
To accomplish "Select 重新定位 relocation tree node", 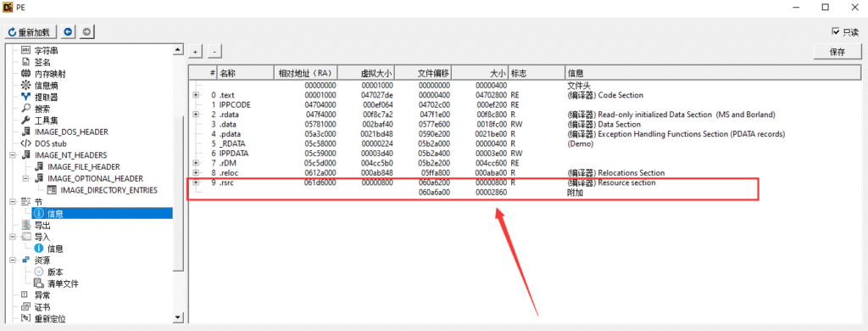I will 50,318.
